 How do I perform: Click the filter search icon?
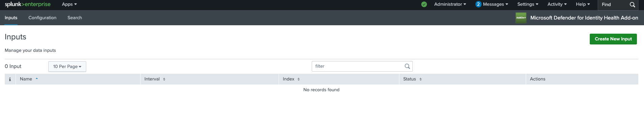(407, 66)
